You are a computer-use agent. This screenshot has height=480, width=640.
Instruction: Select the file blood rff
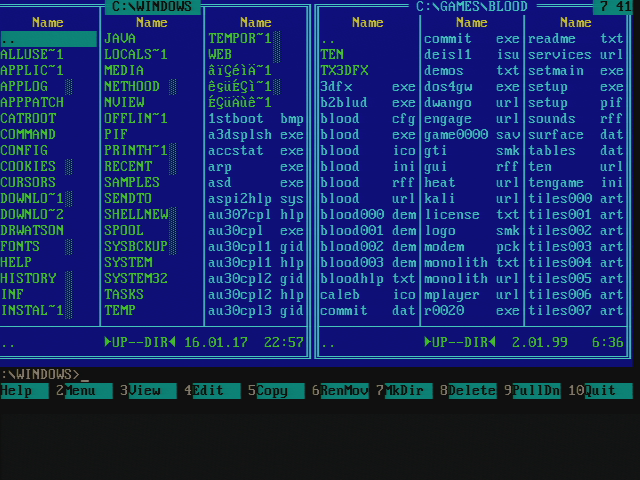[x=368, y=182]
